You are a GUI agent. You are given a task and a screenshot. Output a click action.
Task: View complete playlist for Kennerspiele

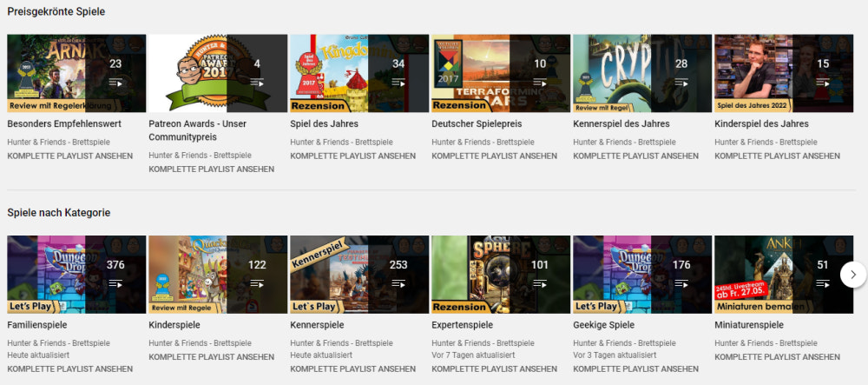(352, 368)
